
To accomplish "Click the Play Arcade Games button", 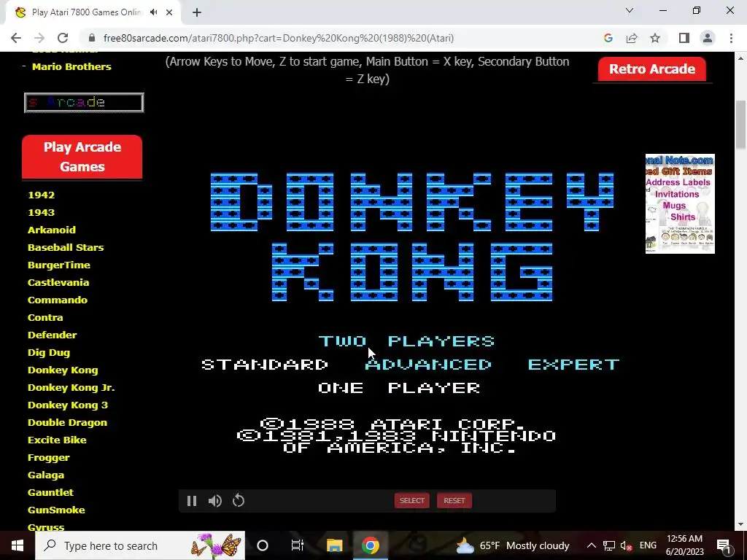I will [82, 157].
